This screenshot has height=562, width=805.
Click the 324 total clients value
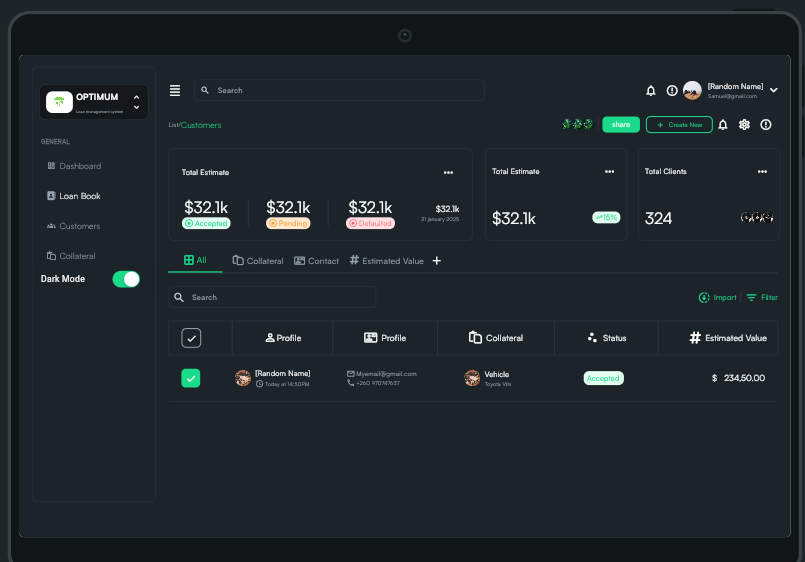pyautogui.click(x=658, y=219)
